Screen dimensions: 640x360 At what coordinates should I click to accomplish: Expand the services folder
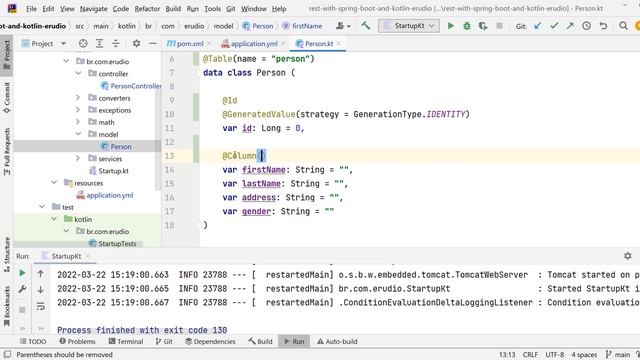78,158
